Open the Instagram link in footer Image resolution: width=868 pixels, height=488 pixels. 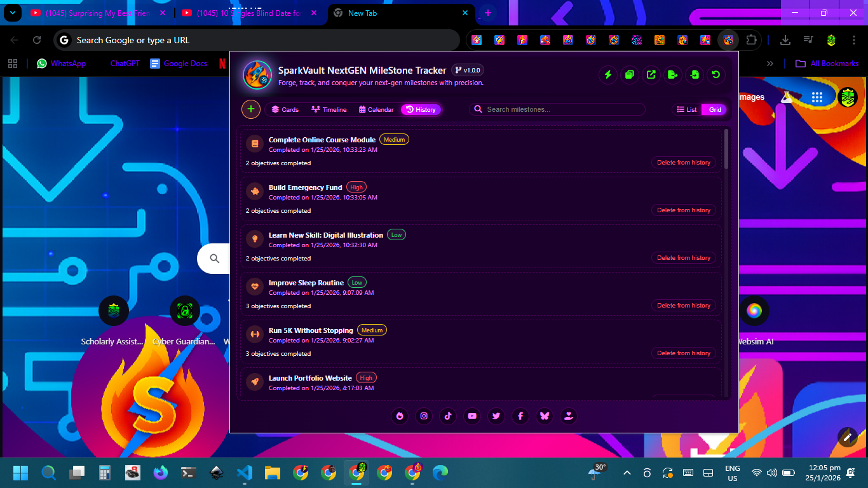coord(424,416)
